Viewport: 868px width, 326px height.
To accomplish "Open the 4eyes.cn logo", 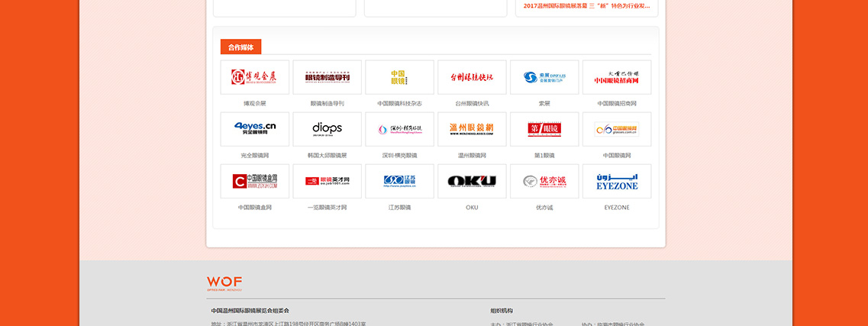I will (x=255, y=130).
